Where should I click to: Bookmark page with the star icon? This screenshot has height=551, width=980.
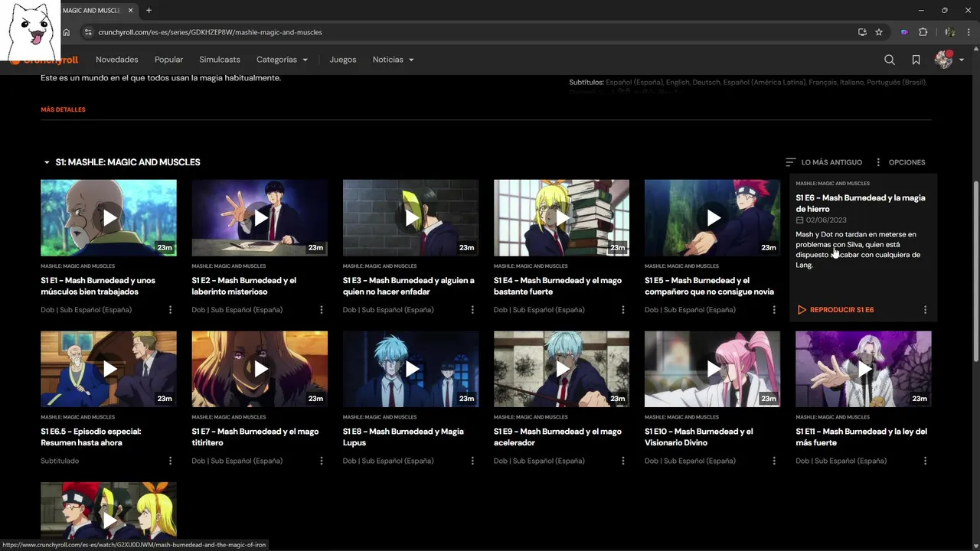[879, 32]
